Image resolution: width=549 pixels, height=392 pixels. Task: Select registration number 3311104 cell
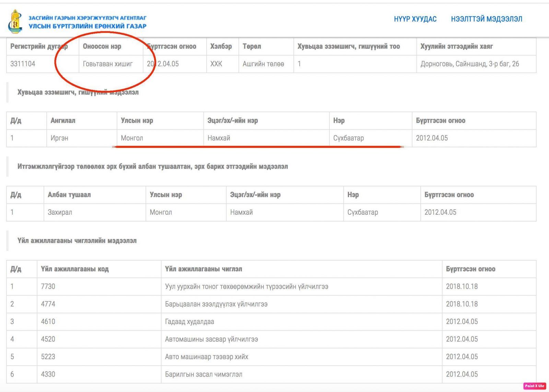[x=23, y=64]
